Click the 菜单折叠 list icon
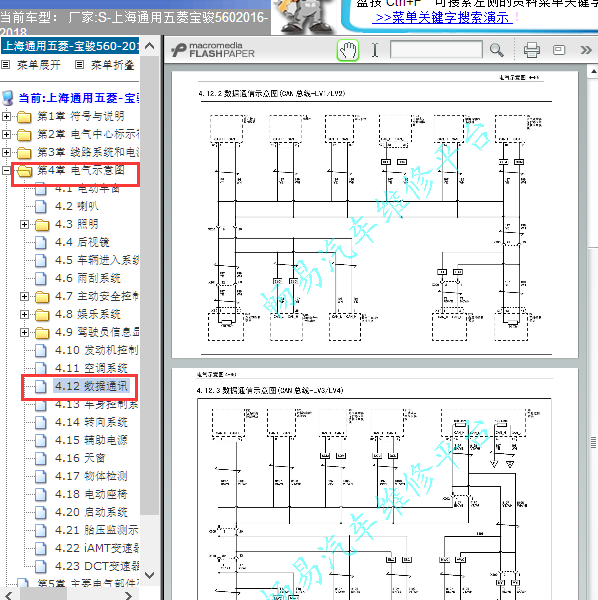The width and height of the screenshot is (598, 600). [79, 65]
